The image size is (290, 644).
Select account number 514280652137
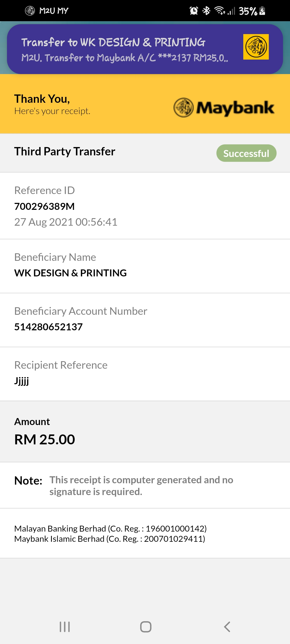coord(49,327)
